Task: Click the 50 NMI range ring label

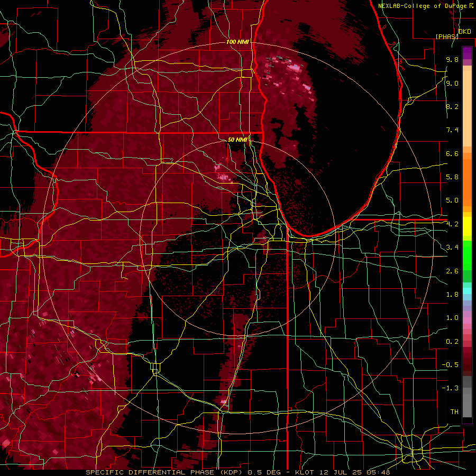Action: click(x=237, y=140)
